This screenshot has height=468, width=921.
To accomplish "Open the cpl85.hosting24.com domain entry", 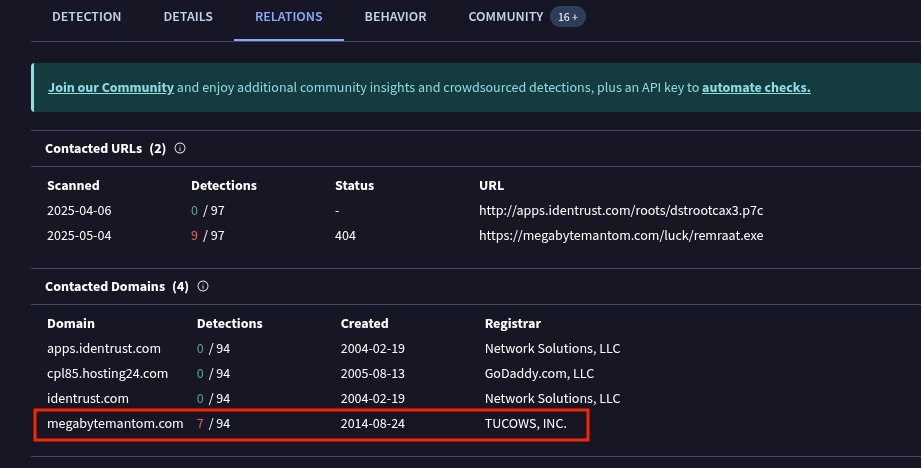I will pos(107,373).
